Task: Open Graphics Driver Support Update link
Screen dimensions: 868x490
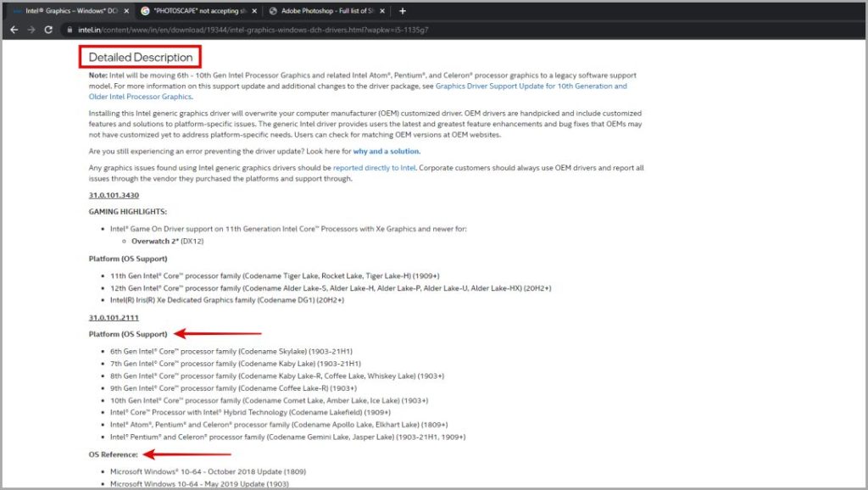Action: 531,86
